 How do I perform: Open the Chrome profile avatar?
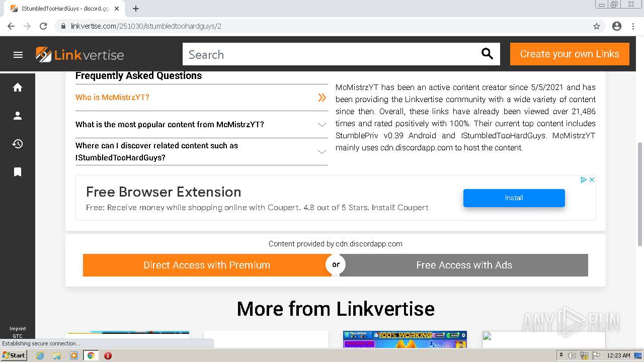(617, 26)
